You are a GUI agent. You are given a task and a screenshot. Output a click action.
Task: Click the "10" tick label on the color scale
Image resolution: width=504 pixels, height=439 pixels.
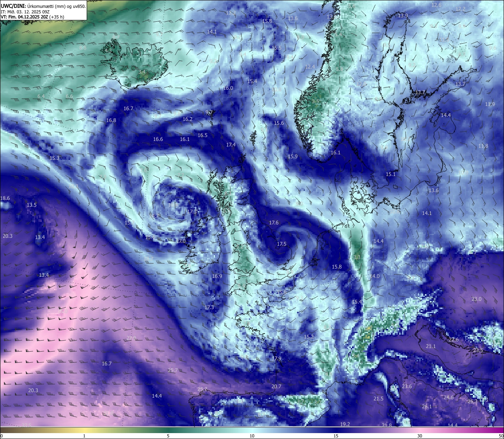[x=252, y=436]
